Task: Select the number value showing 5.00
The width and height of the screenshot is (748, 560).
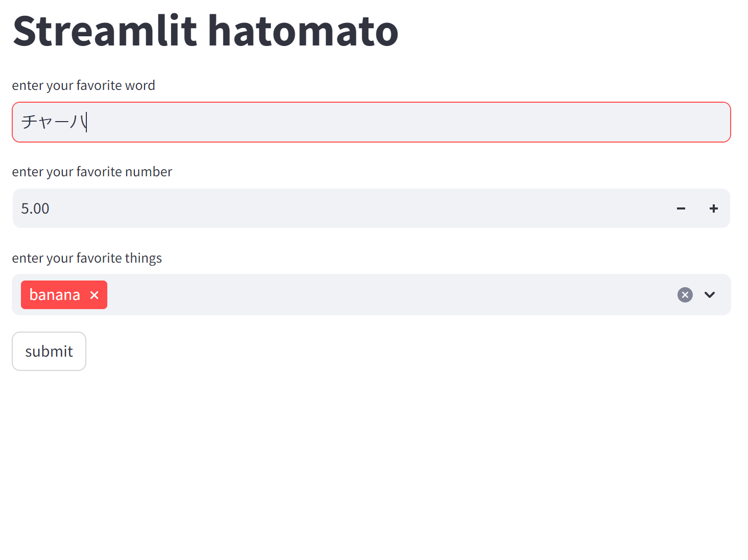Action: click(x=35, y=208)
